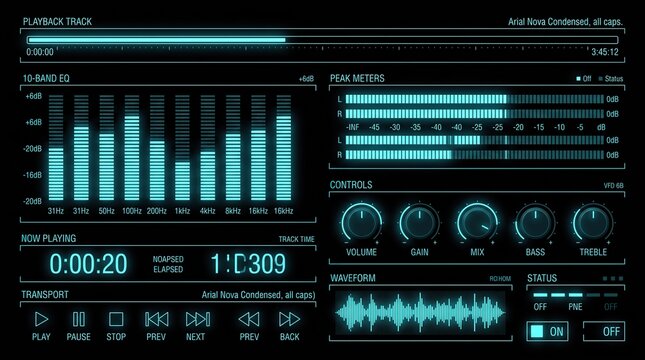Screen dimensions: 645x360
Task: Click the minus mark beside the Bass knob
Action: click(x=520, y=243)
